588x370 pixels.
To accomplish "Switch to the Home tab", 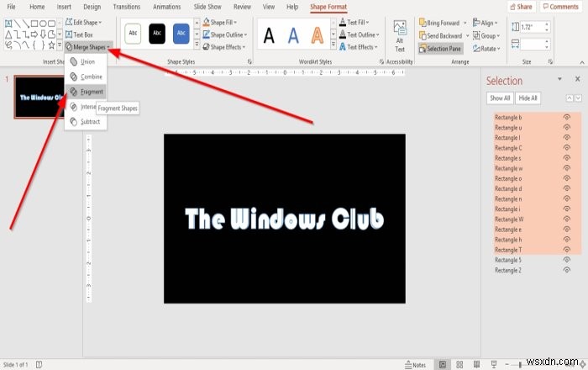I will [37, 7].
